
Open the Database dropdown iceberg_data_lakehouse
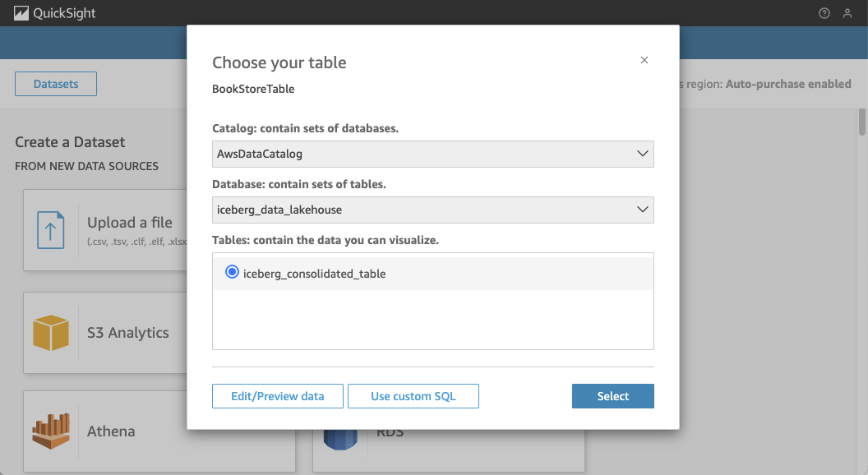tap(433, 210)
